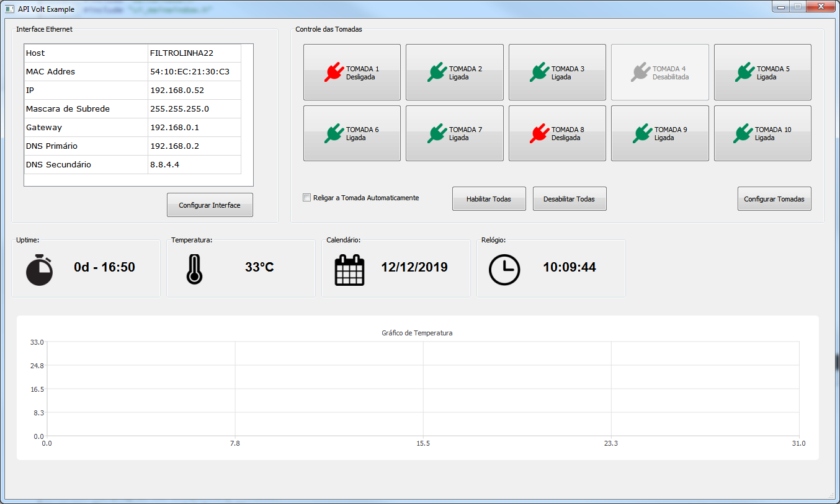Toggle the Tomada 6 outlet button
The height and width of the screenshot is (504, 840).
coord(352,133)
